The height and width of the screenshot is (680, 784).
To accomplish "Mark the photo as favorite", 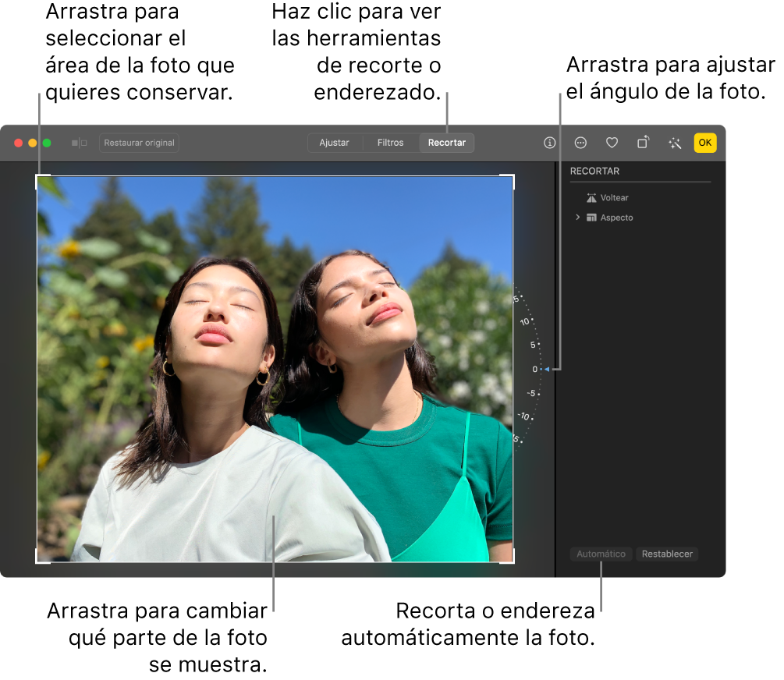I will 612,143.
